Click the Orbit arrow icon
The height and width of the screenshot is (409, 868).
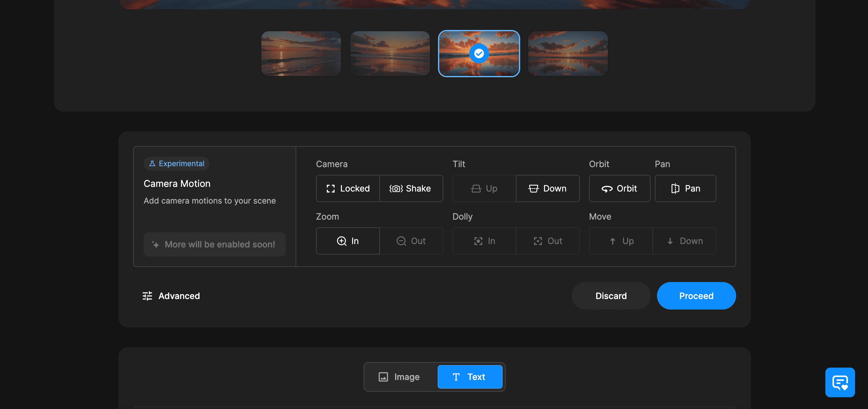[607, 189]
